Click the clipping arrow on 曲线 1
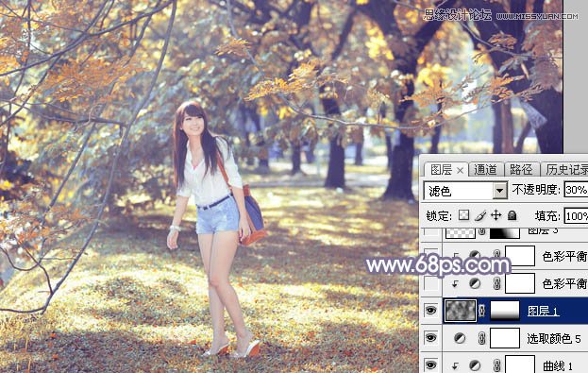 pos(455,365)
